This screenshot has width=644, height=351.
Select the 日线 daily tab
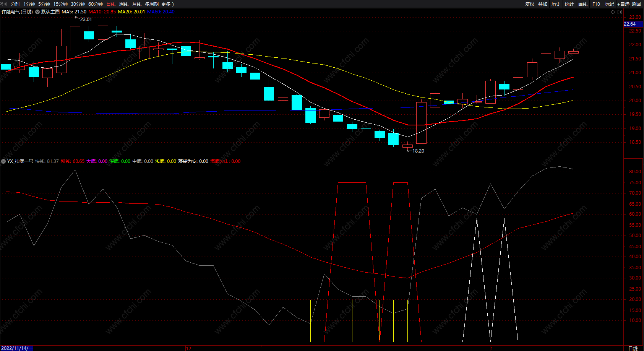[111, 4]
